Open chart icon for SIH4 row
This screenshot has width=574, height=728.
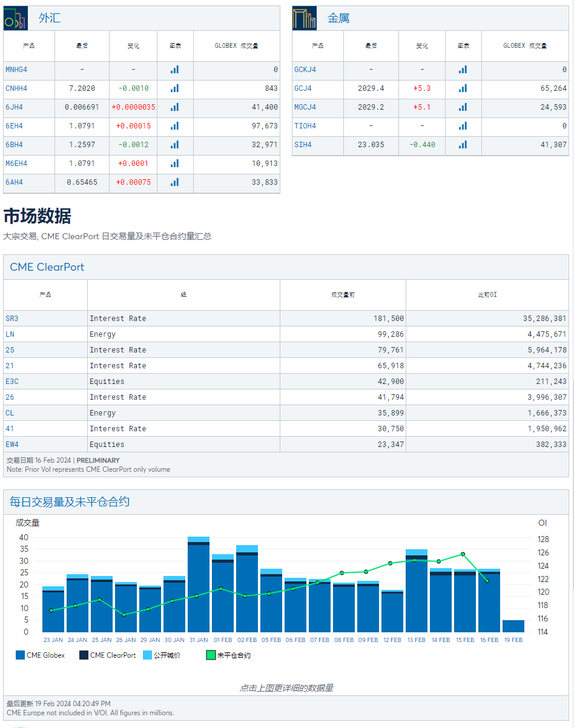tap(463, 145)
